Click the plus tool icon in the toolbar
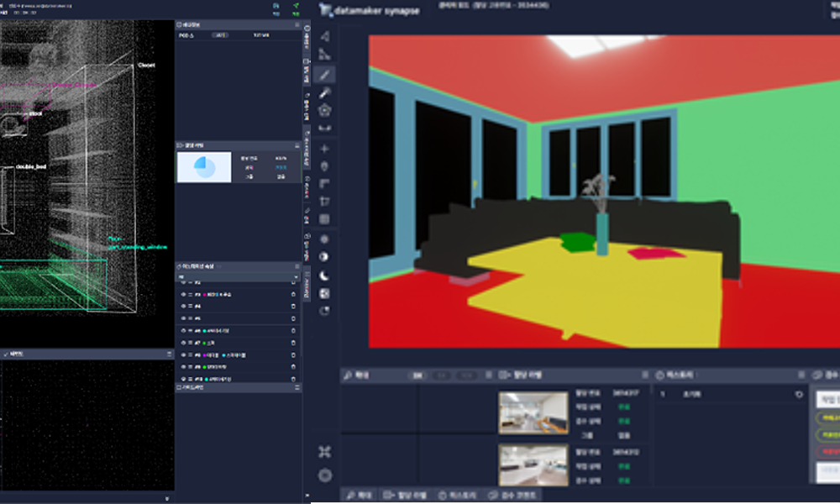 pyautogui.click(x=324, y=149)
